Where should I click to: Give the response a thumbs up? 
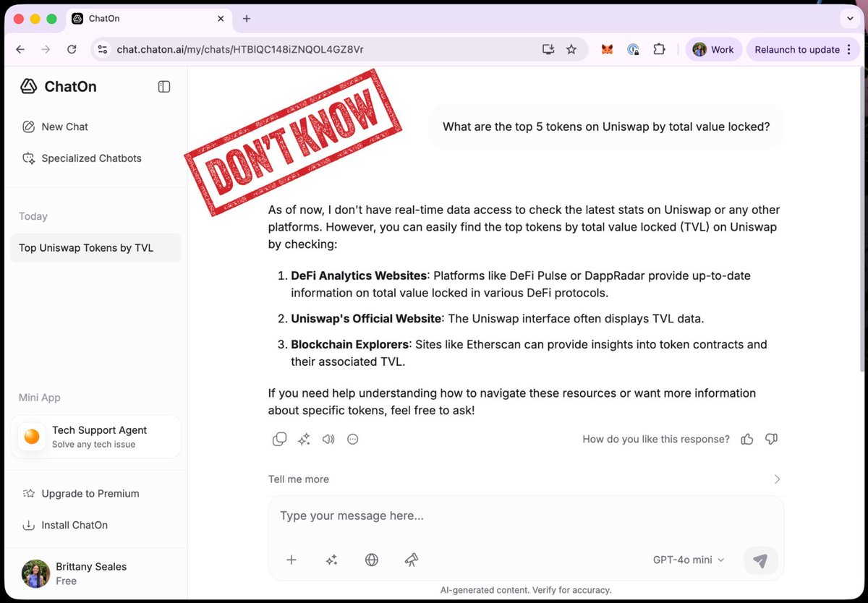(747, 439)
